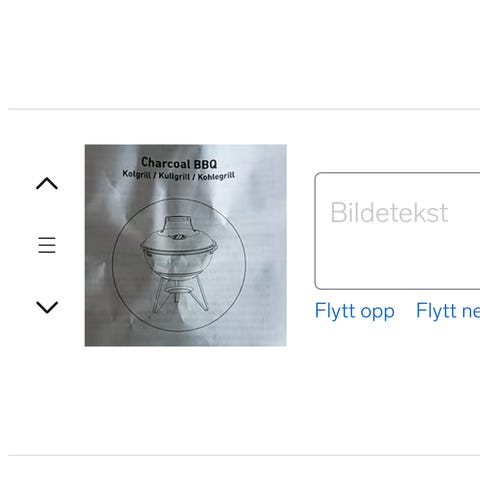Grab the hamburger drag handle left of thumbnail

point(47,245)
